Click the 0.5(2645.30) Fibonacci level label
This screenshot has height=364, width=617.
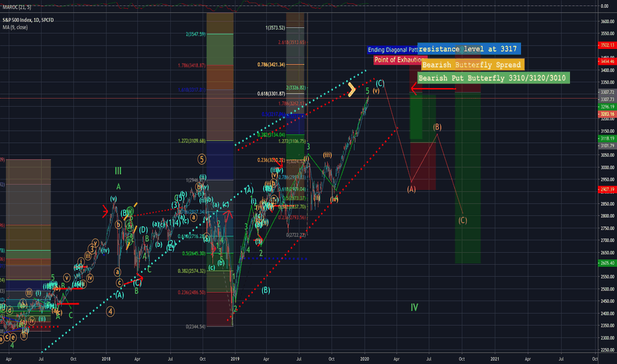[x=193, y=253]
